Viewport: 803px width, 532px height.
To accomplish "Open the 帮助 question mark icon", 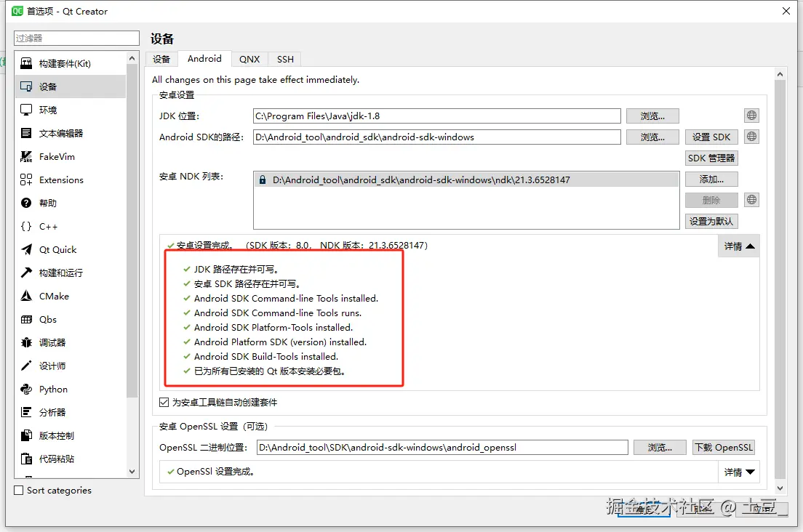I will 26,203.
